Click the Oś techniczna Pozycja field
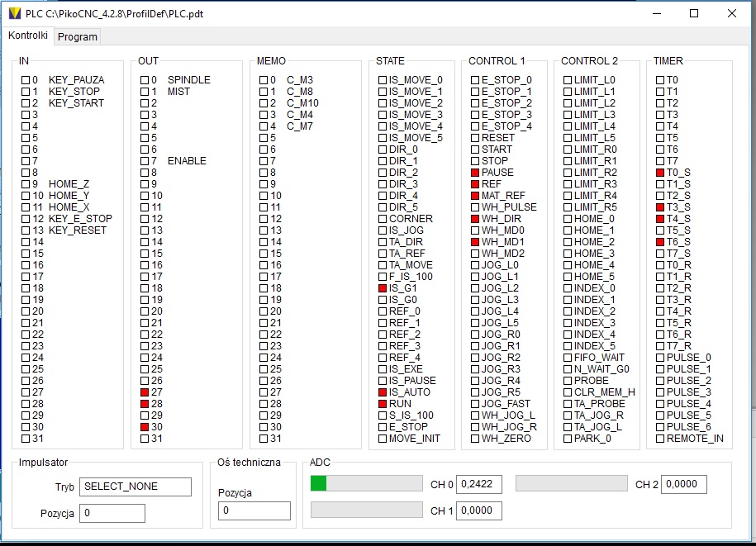This screenshot has height=546, width=756. [254, 510]
